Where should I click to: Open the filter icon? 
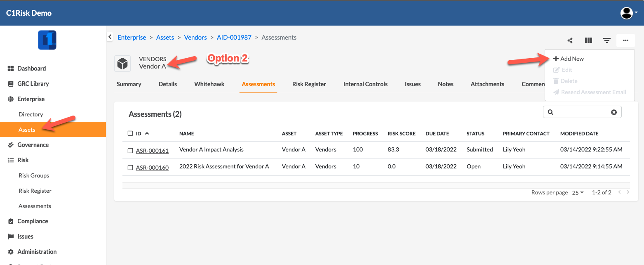click(607, 40)
